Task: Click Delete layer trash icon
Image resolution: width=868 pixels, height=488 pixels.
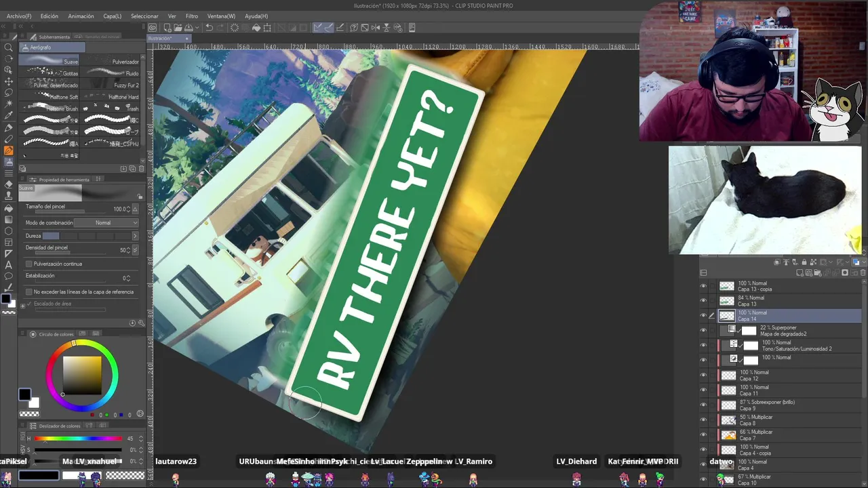Action: pos(863,272)
